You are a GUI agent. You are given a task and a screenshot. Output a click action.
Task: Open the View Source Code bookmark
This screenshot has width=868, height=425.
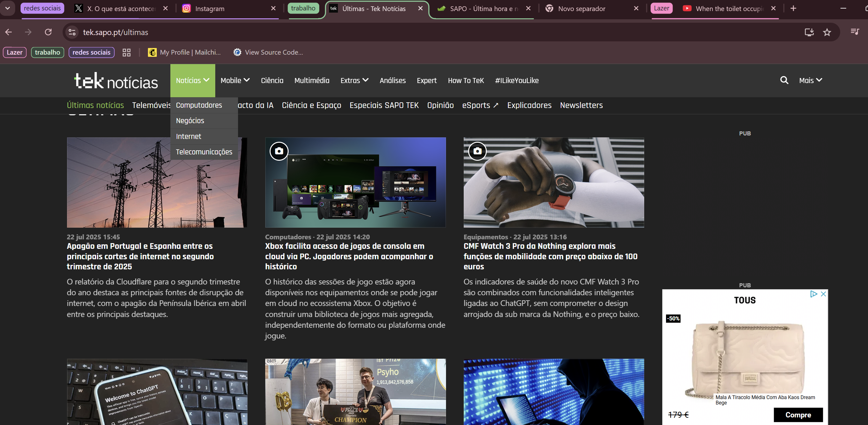click(268, 52)
